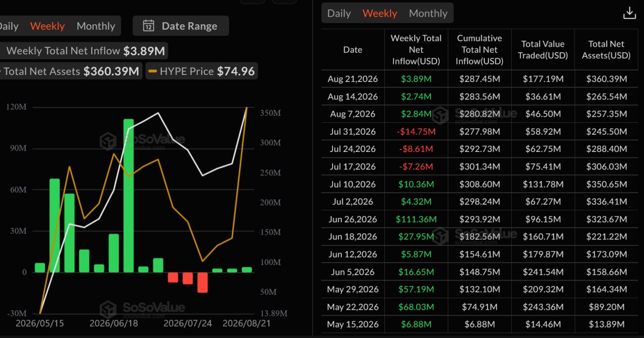Viewport: 644px width, 338px height.
Task: Click the Date column header
Action: [353, 50]
